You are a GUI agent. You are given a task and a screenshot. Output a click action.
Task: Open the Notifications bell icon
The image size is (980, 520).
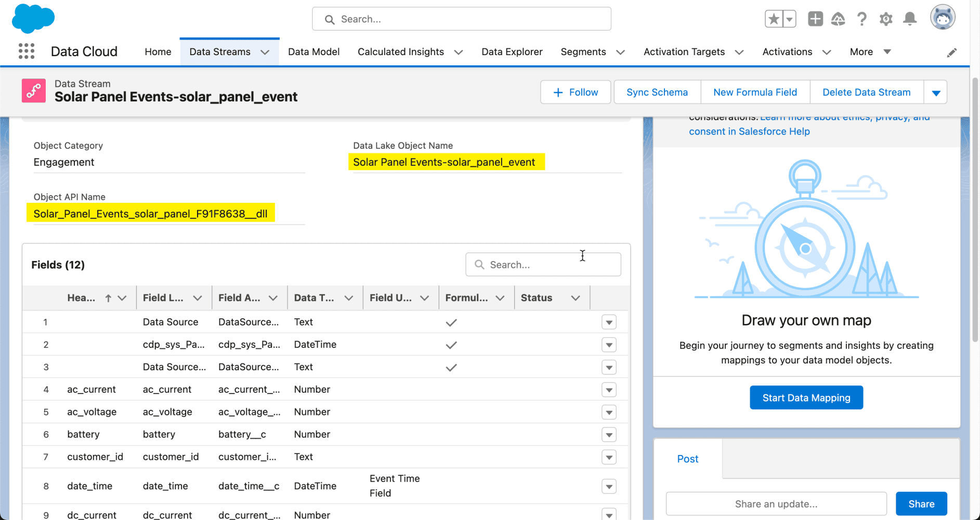(x=910, y=19)
